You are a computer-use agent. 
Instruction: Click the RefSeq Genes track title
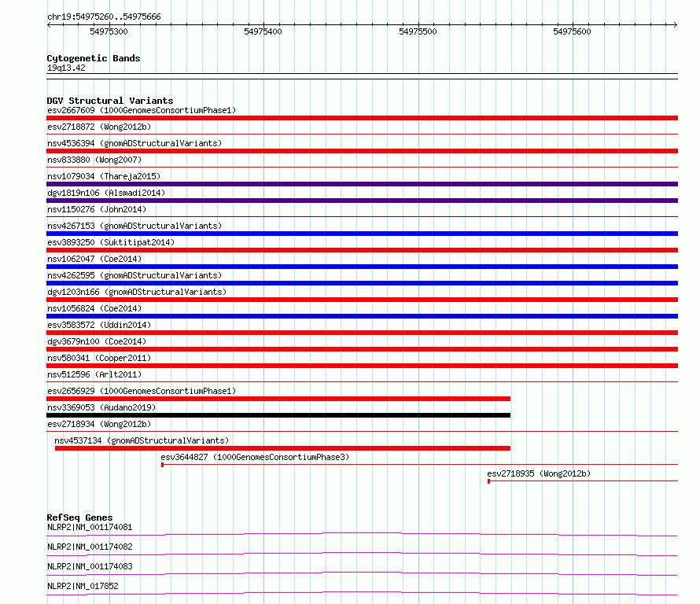coord(79,517)
